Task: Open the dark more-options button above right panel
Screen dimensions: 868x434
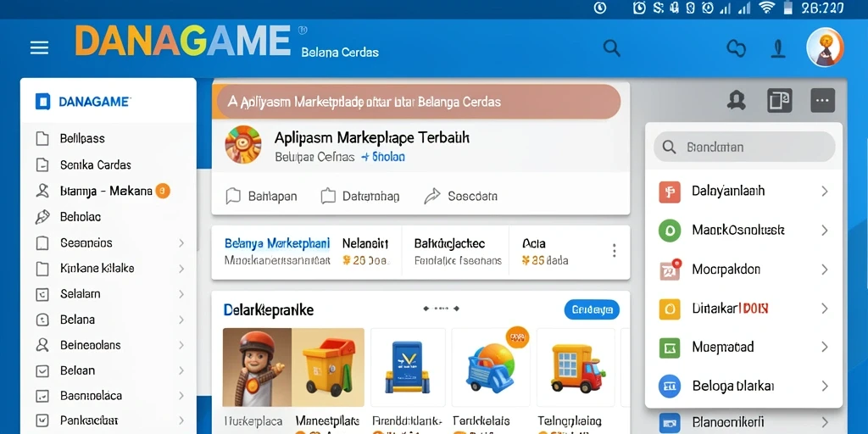Action: click(822, 101)
